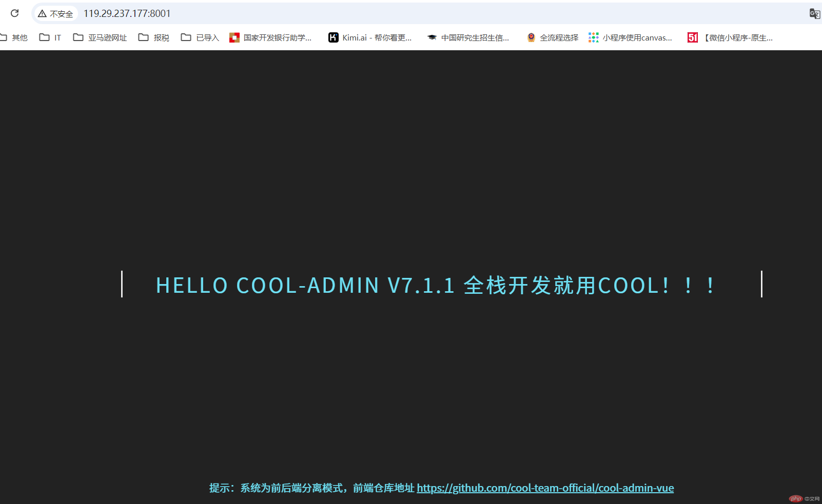The image size is (822, 504).
Task: Click the 国家开发银行 red favicon
Action: click(234, 37)
